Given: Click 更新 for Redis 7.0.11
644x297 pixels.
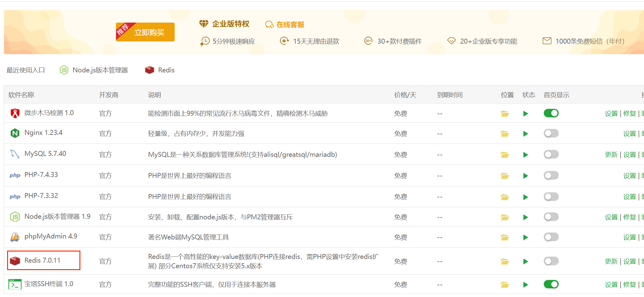Looking at the screenshot, I should click(x=611, y=261).
